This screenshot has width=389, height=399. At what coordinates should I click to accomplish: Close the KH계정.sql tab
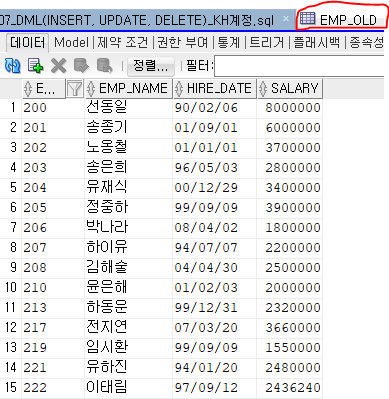(x=286, y=19)
